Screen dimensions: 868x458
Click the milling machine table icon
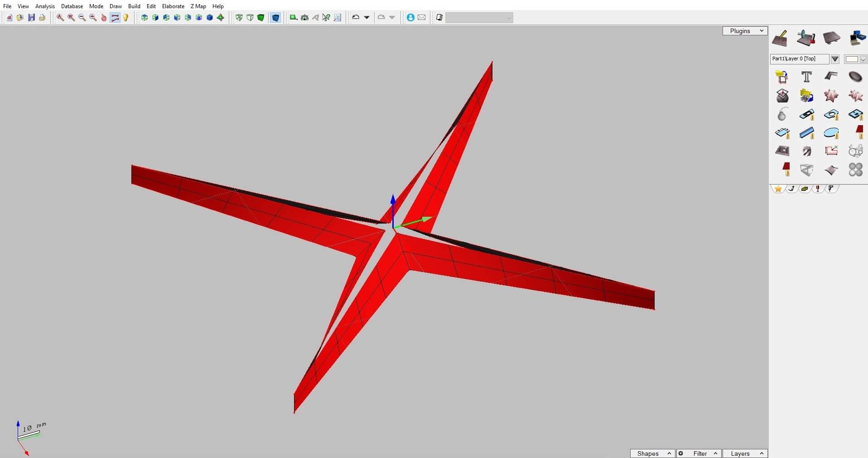click(x=806, y=38)
